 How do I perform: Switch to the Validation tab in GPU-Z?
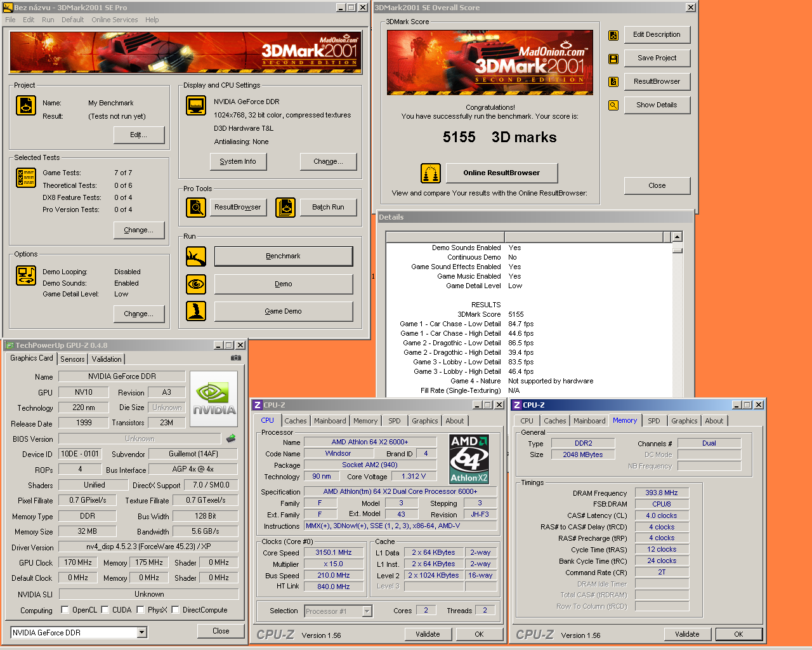pos(107,359)
